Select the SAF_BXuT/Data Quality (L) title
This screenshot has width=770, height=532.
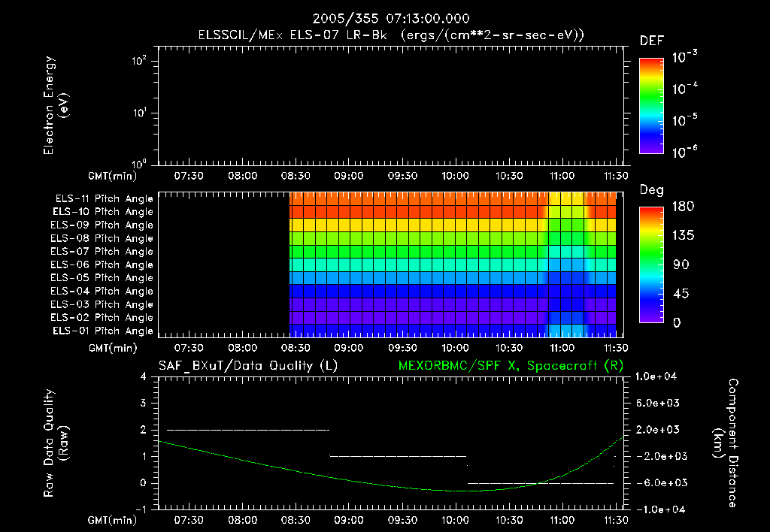click(x=248, y=366)
